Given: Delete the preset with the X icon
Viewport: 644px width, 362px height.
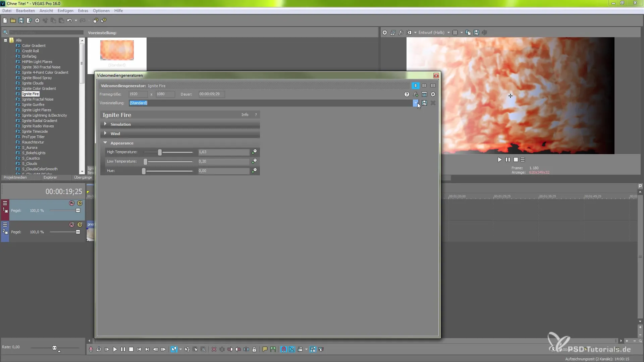Looking at the screenshot, I should (433, 103).
